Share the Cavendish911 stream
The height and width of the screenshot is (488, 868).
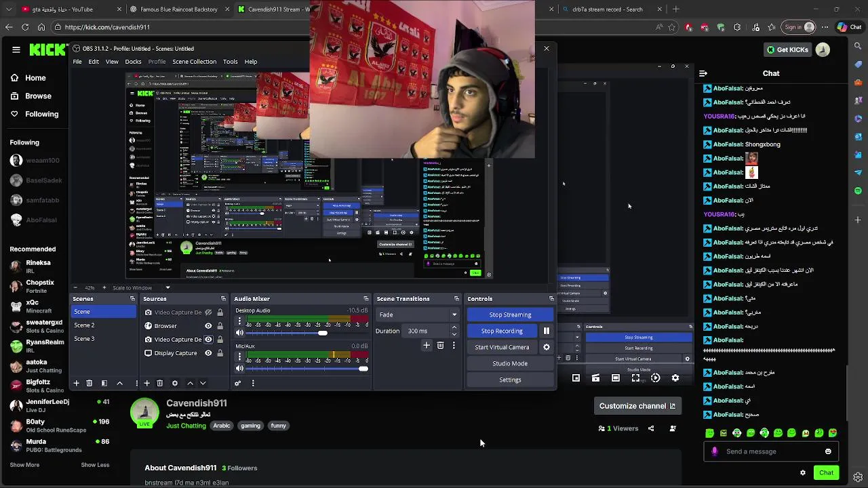(x=651, y=428)
